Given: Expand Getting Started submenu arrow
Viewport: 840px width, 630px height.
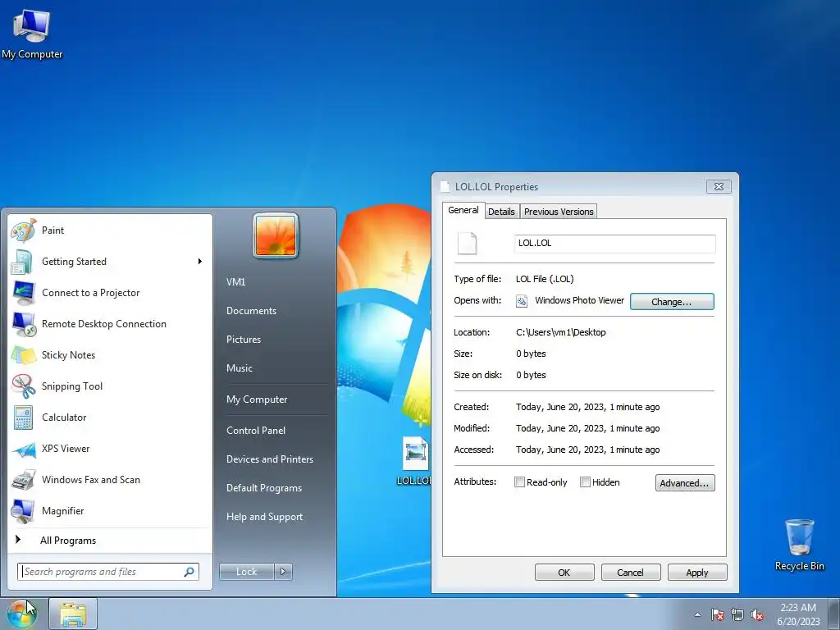Looking at the screenshot, I should click(200, 262).
